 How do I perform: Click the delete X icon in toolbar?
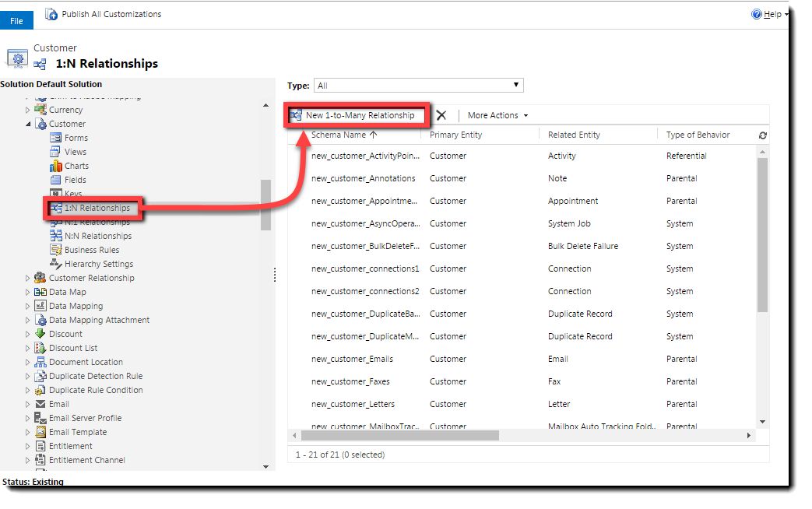point(441,115)
